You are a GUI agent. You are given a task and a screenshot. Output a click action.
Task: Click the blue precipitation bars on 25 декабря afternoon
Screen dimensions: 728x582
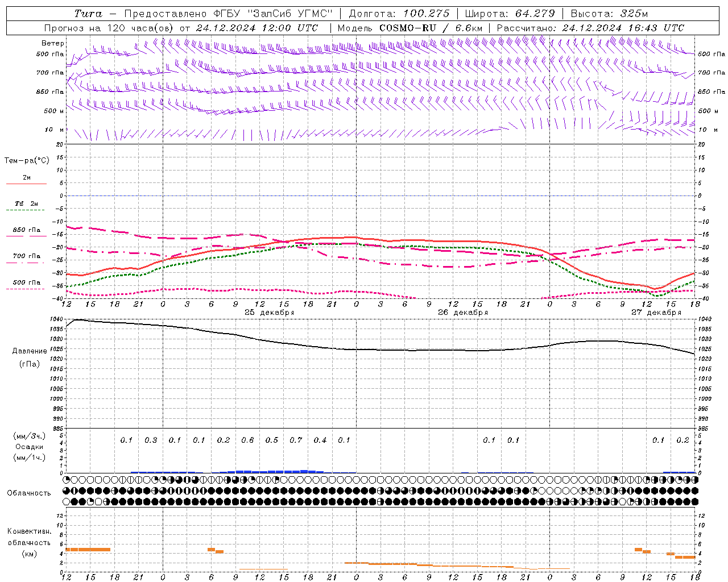coord(272,471)
